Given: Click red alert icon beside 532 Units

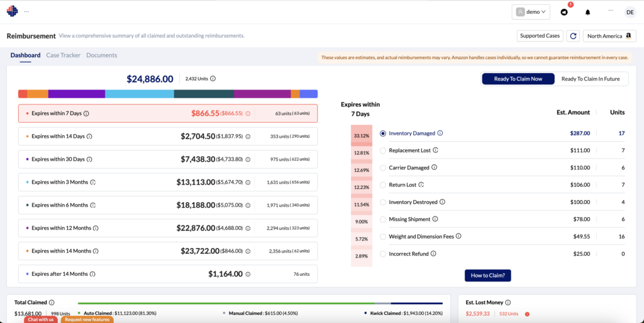Looking at the screenshot, I should click(x=527, y=314).
